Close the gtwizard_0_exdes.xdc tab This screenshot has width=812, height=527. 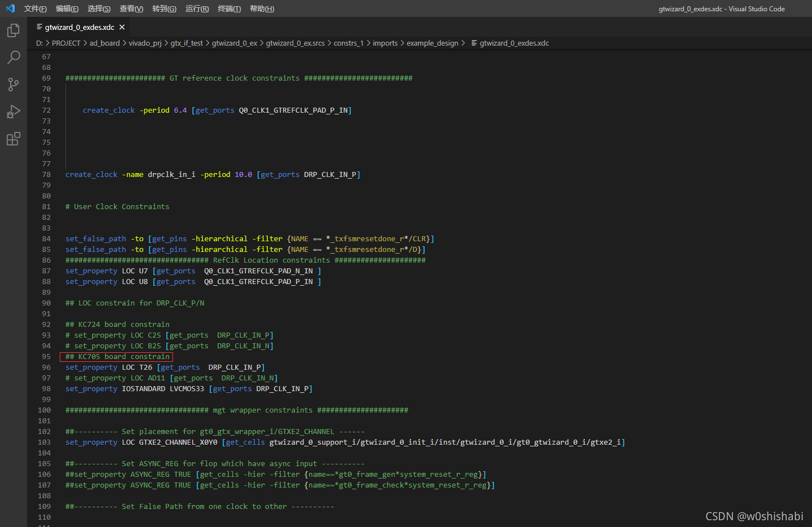[122, 27]
